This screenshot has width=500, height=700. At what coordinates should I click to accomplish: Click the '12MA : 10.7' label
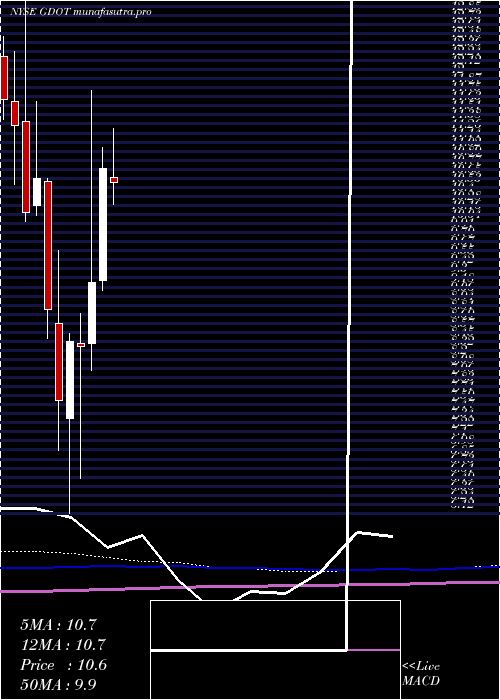click(x=63, y=645)
